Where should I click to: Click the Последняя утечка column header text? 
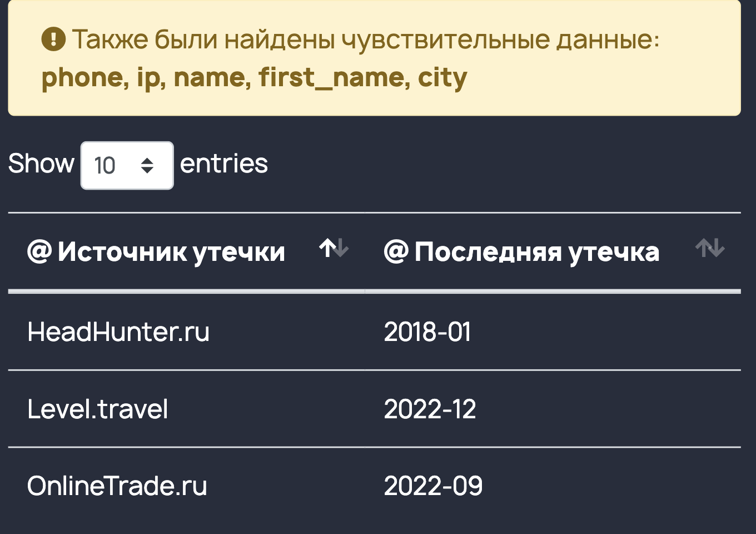coord(536,252)
